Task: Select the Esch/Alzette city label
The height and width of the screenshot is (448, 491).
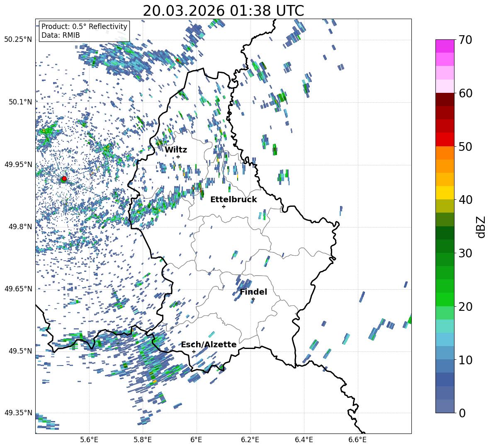Action: (209, 344)
